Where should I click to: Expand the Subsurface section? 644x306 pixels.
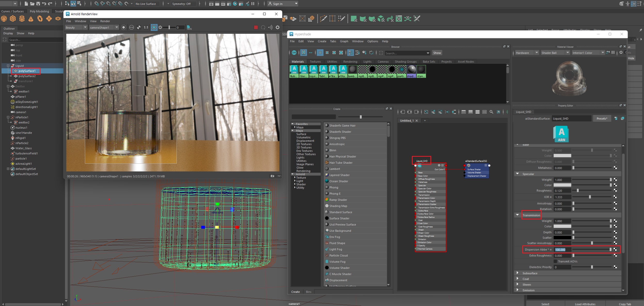pos(517,273)
